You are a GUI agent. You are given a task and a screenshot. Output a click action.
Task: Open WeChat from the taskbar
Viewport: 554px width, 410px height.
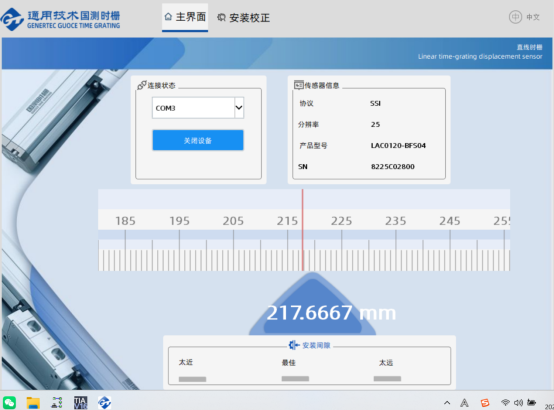(10, 402)
